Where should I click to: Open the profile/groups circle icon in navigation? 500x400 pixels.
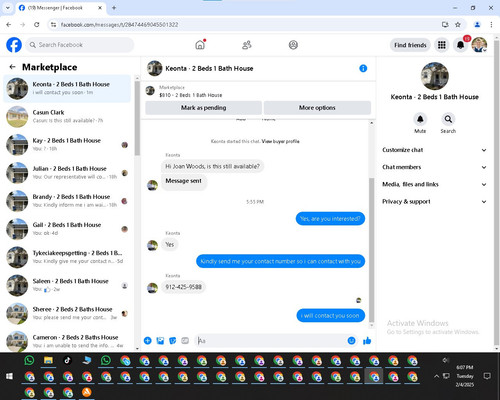(x=293, y=45)
